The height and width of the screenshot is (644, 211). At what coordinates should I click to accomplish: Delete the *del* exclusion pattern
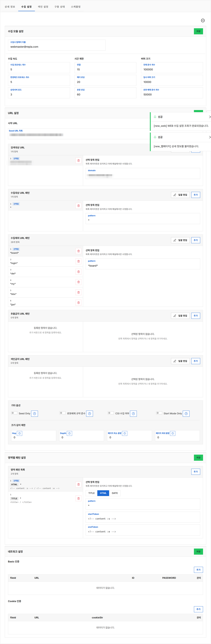(x=78, y=272)
